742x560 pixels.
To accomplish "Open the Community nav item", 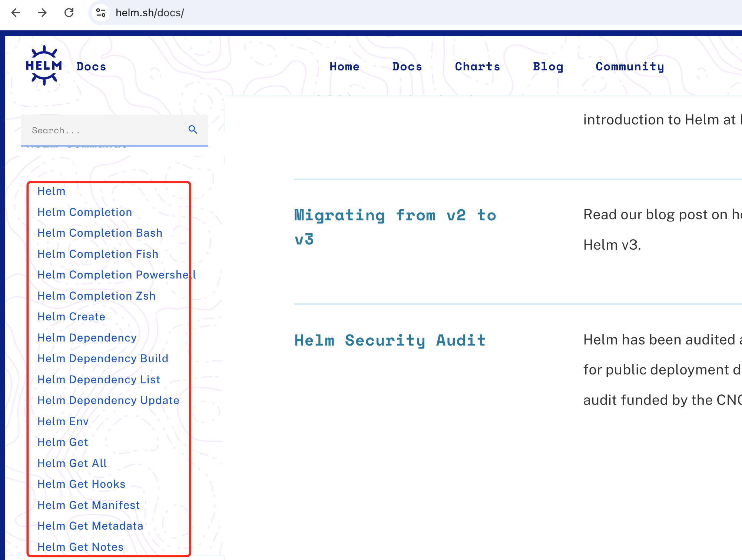I will click(630, 67).
